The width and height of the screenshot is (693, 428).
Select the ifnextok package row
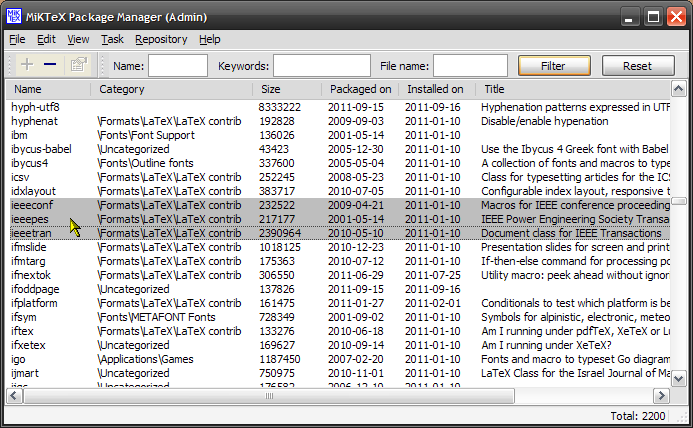coord(339,275)
